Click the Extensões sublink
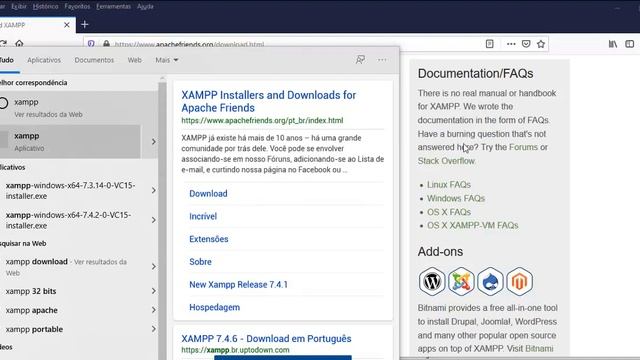The height and width of the screenshot is (360, 640). pyautogui.click(x=209, y=239)
